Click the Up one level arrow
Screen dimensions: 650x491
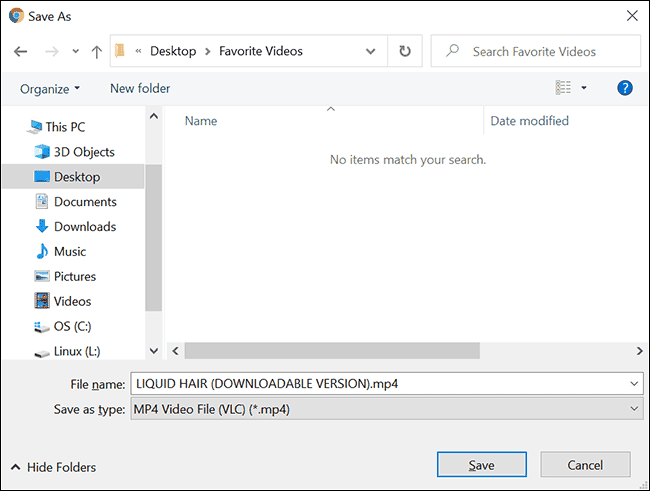[x=96, y=51]
